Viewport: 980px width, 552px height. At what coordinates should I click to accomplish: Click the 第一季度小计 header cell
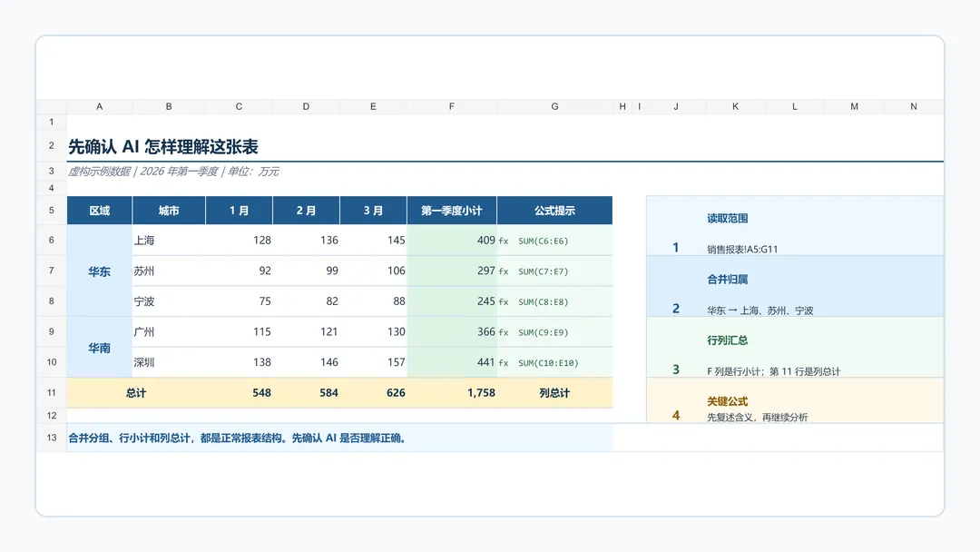452,211
